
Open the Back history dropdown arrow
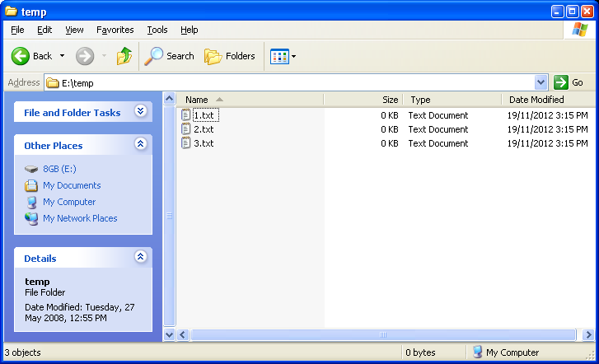[62, 56]
